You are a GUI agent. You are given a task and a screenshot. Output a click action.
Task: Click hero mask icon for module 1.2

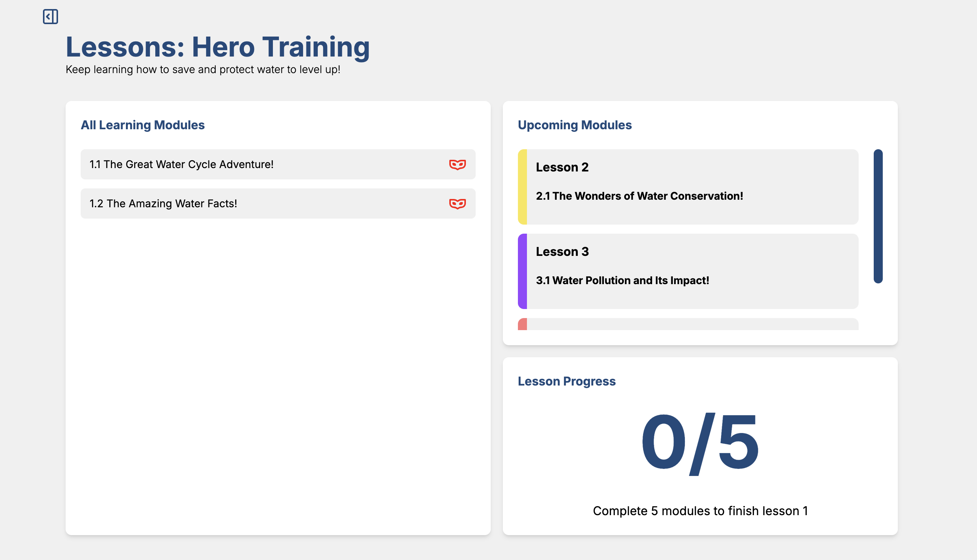[457, 203]
